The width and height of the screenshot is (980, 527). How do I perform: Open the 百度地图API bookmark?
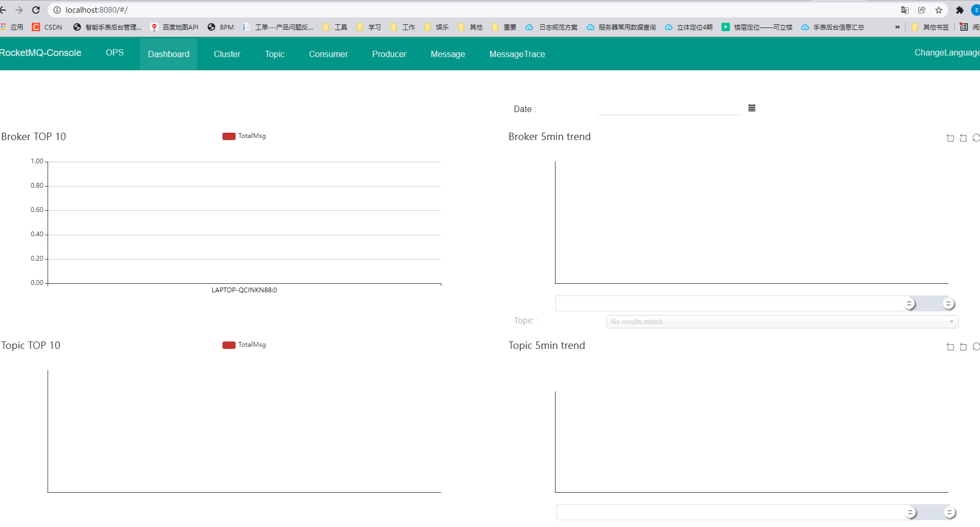[174, 27]
